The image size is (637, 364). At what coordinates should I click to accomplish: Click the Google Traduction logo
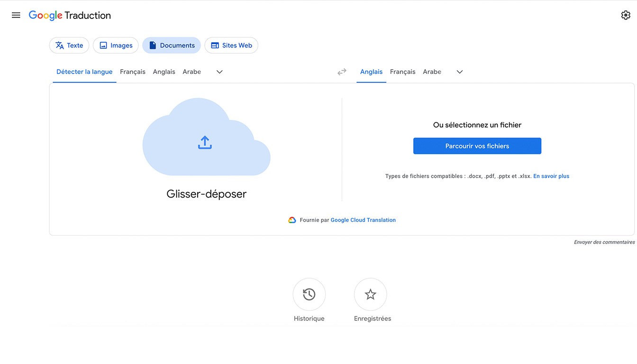click(70, 15)
